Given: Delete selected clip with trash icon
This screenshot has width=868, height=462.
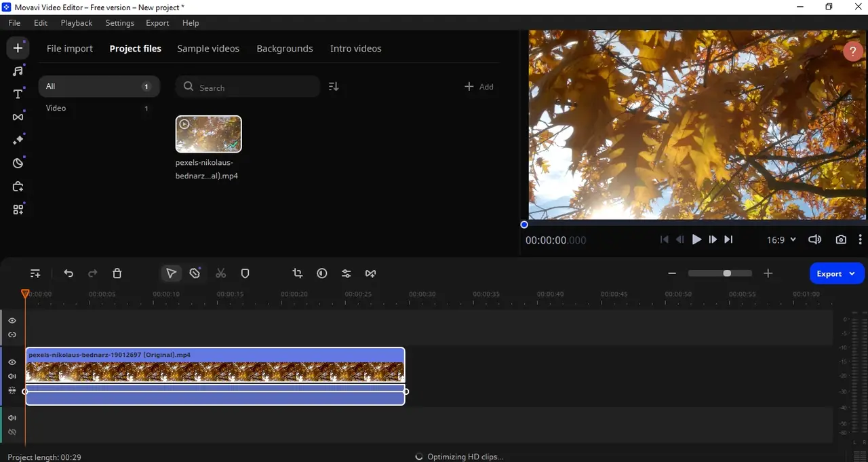Looking at the screenshot, I should 117,273.
